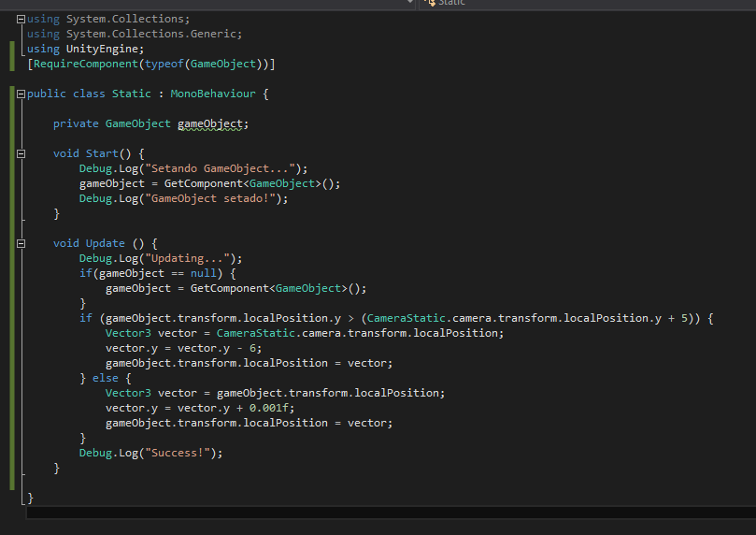
Task: Collapse the Start method outlining toggle
Action: tap(21, 154)
